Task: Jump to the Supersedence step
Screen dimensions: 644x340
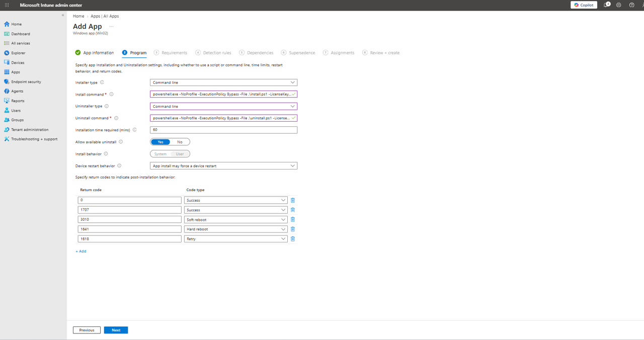Action: 298,53
